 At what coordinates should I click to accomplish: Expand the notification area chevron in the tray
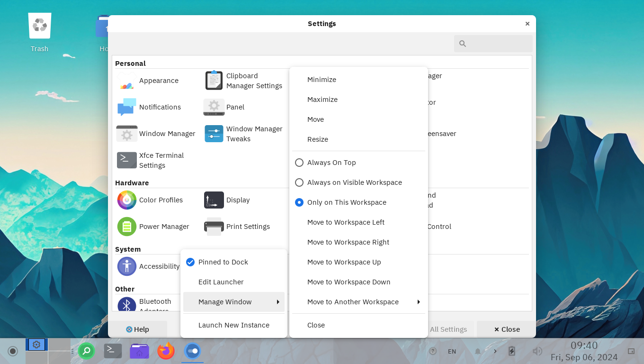(495, 351)
